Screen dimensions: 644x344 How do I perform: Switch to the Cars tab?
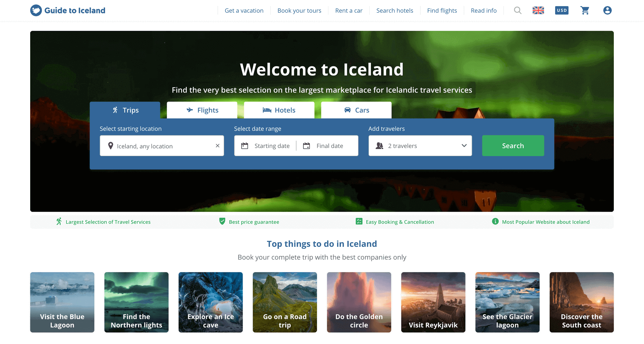tap(356, 110)
